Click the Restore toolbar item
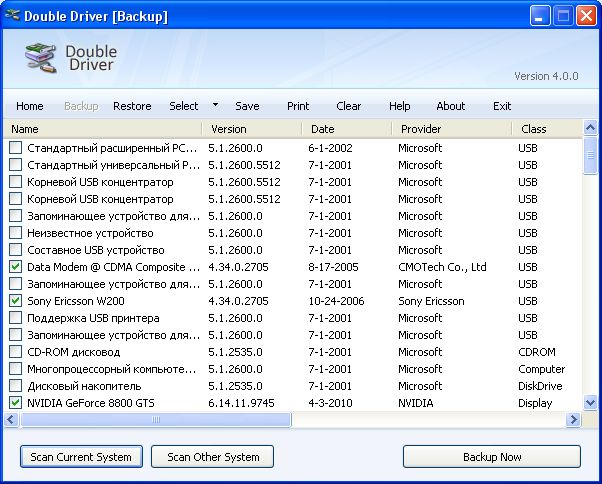This screenshot has height=484, width=602. [x=132, y=106]
